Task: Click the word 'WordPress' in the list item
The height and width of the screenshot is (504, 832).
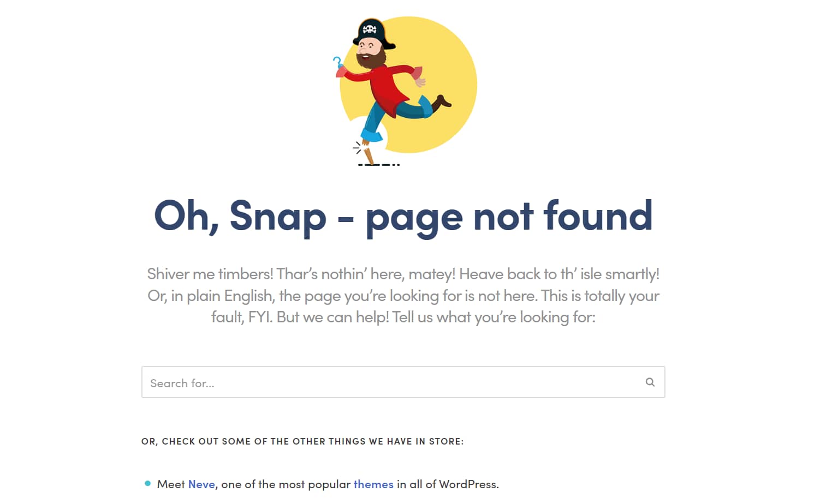Action: tap(468, 484)
